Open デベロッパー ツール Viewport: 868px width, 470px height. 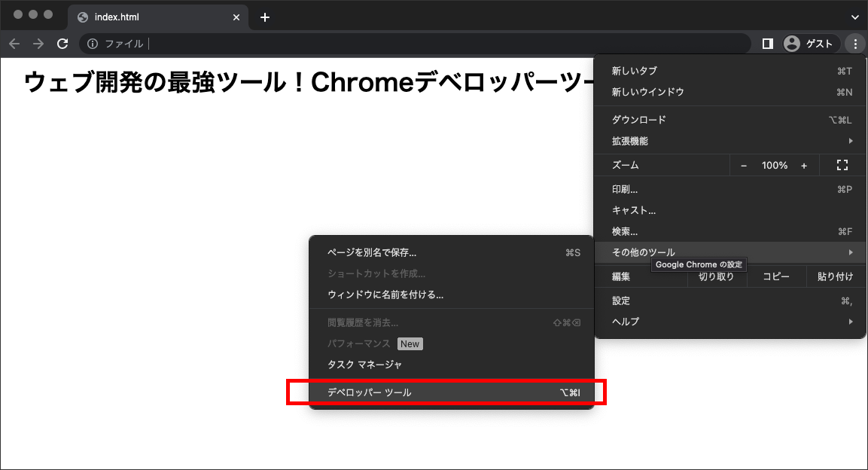coord(452,392)
